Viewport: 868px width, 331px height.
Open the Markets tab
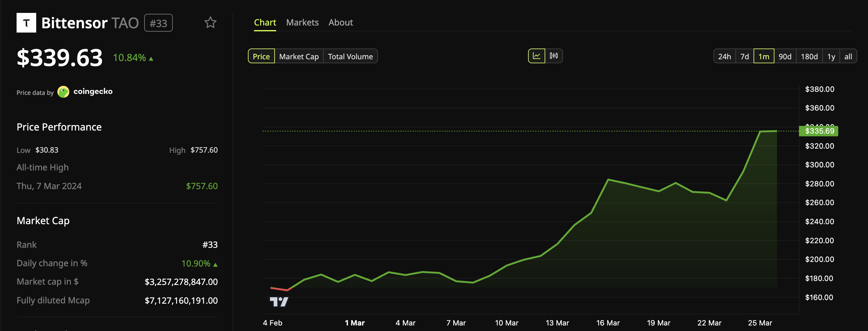pyautogui.click(x=302, y=23)
